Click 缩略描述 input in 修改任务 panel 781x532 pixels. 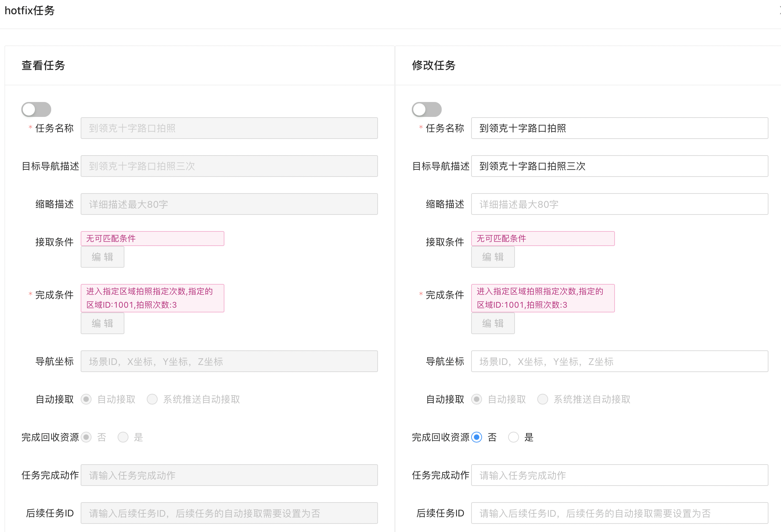click(619, 204)
